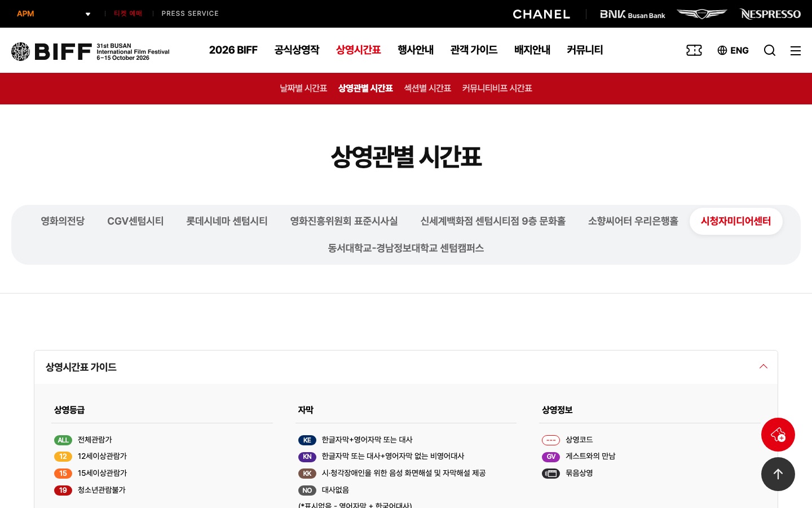
Task: Collapse the 상영시간표 가이드 panel
Action: (764, 367)
